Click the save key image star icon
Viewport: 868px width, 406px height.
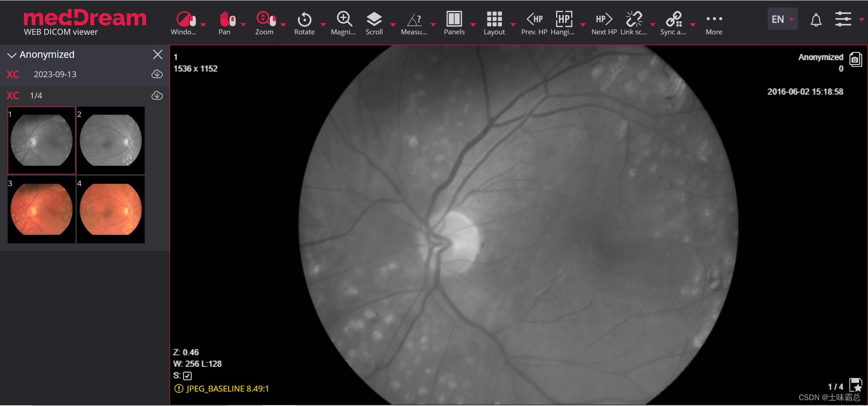[x=856, y=385]
